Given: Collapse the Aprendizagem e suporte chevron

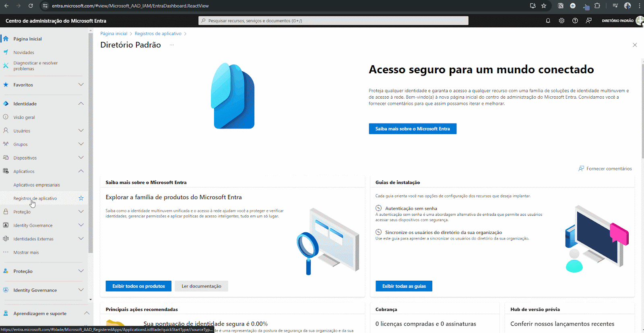Looking at the screenshot, I should pos(87,313).
